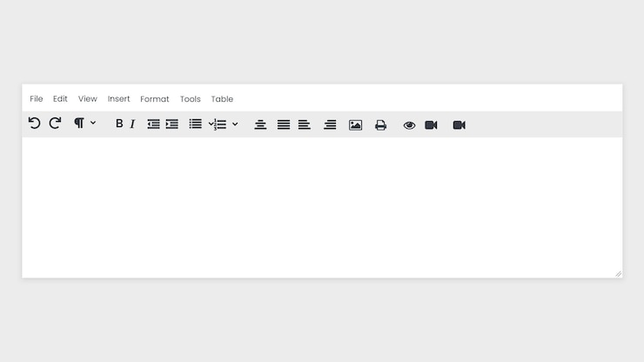Print the document with printer icon
Screen dimensions: 644x362
tap(380, 125)
